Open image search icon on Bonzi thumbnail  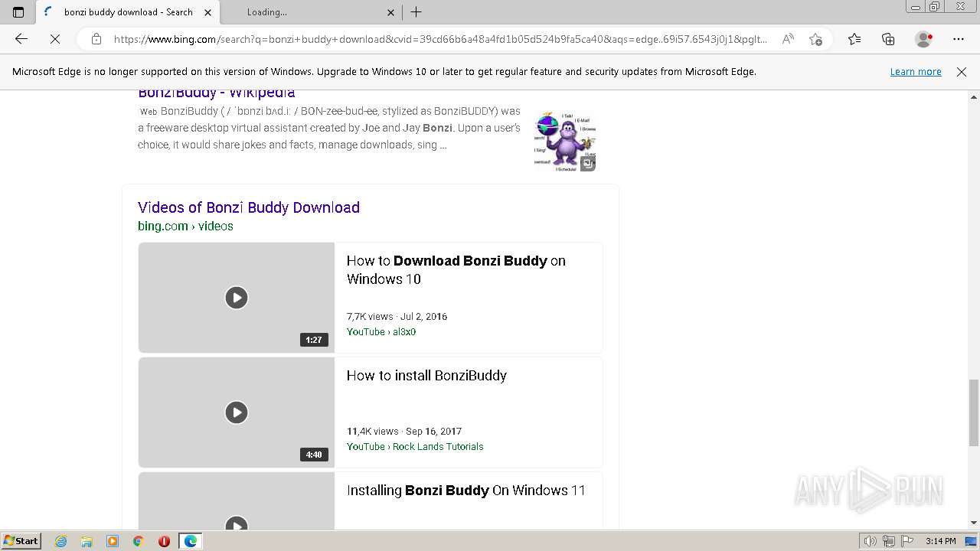point(588,163)
